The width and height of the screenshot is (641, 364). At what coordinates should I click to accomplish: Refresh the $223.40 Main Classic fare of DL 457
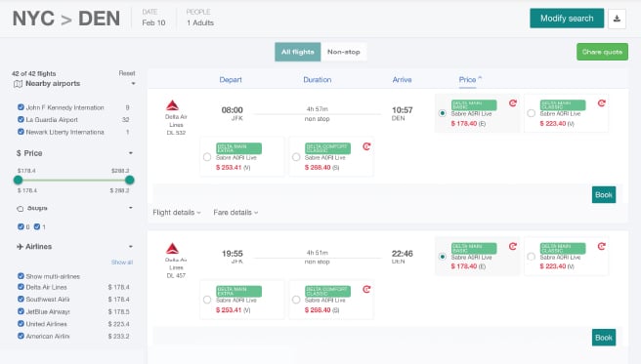click(601, 246)
